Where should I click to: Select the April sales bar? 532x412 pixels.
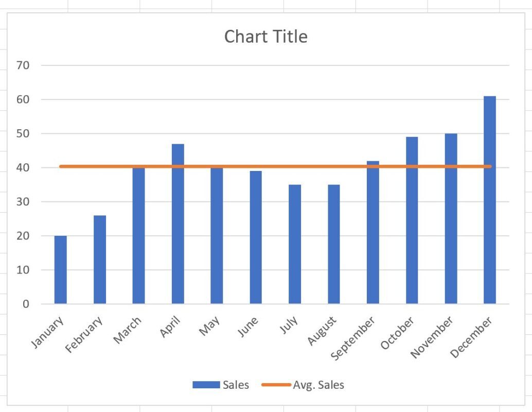(x=178, y=224)
